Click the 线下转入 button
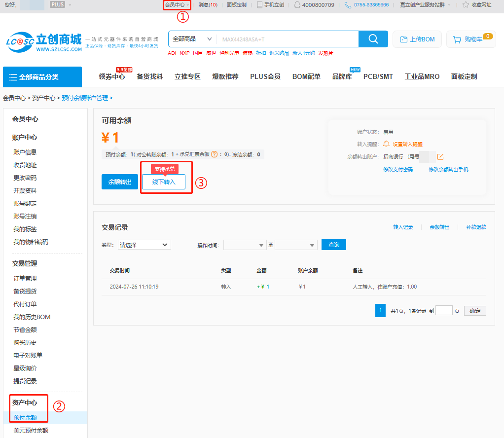This screenshot has width=504, height=438. [164, 182]
